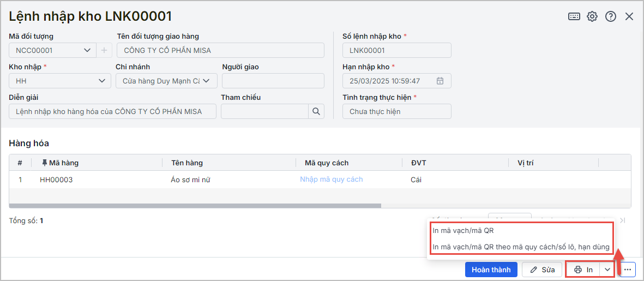
Task: Expand the Kho nhập dropdown
Action: click(101, 81)
